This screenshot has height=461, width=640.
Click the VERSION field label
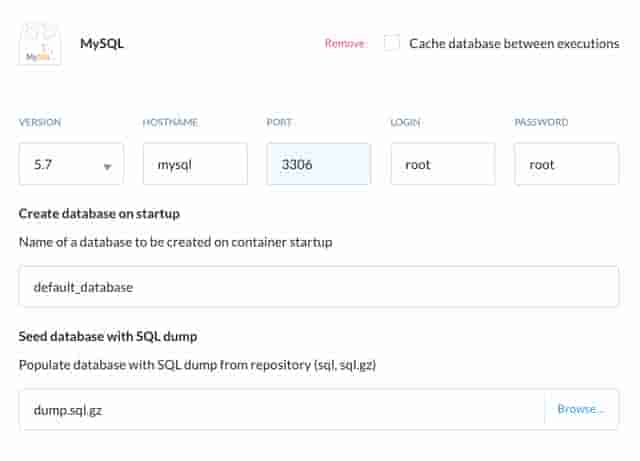40,122
